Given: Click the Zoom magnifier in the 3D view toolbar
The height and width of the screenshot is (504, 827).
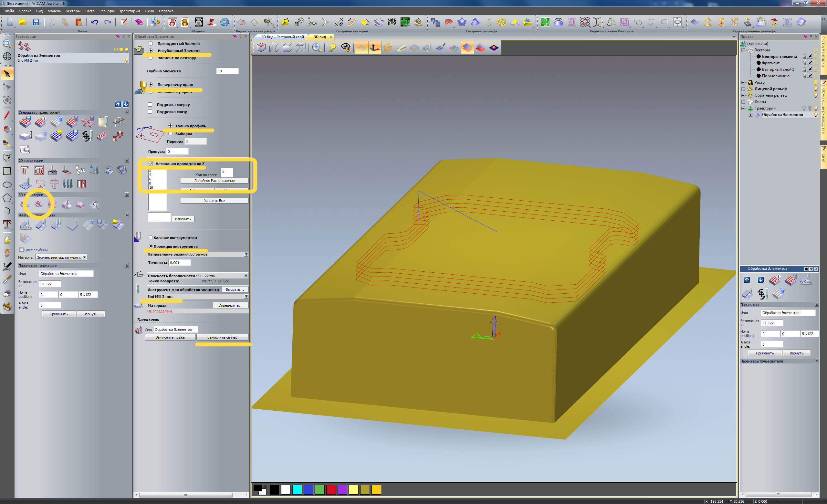Looking at the screenshot, I should pyautogui.click(x=316, y=47).
